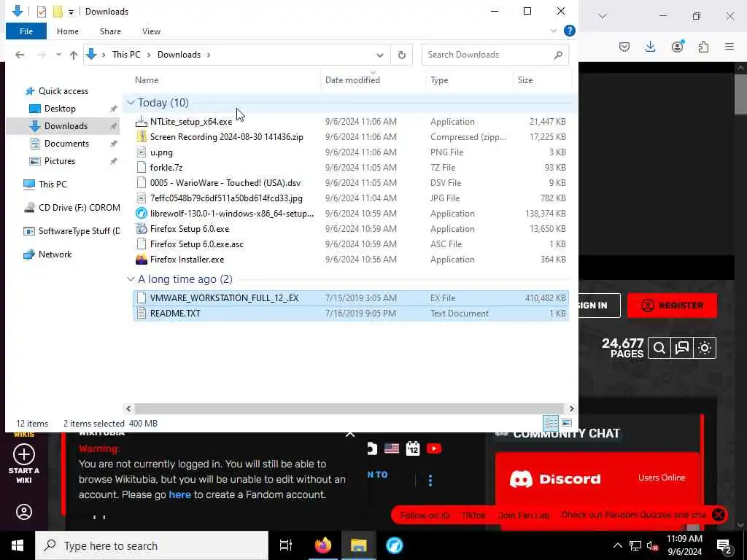747x560 pixels.
Task: Open the Share ribbon tab
Action: (110, 31)
